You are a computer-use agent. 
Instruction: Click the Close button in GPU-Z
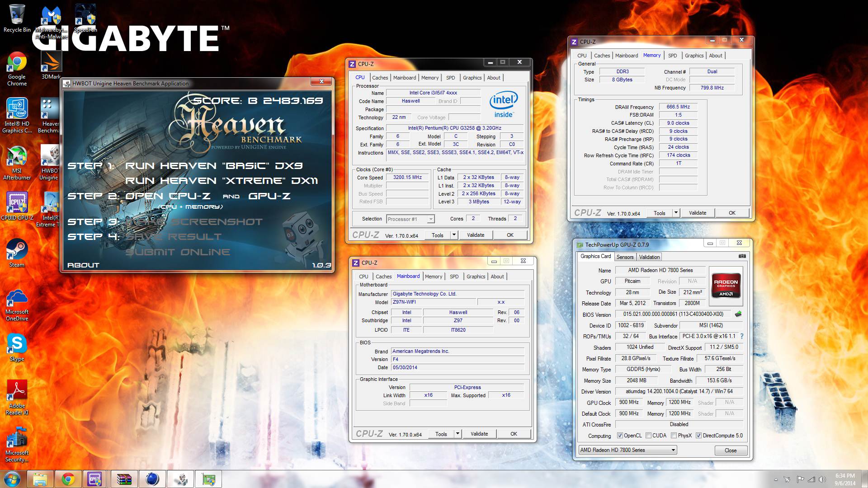click(731, 450)
